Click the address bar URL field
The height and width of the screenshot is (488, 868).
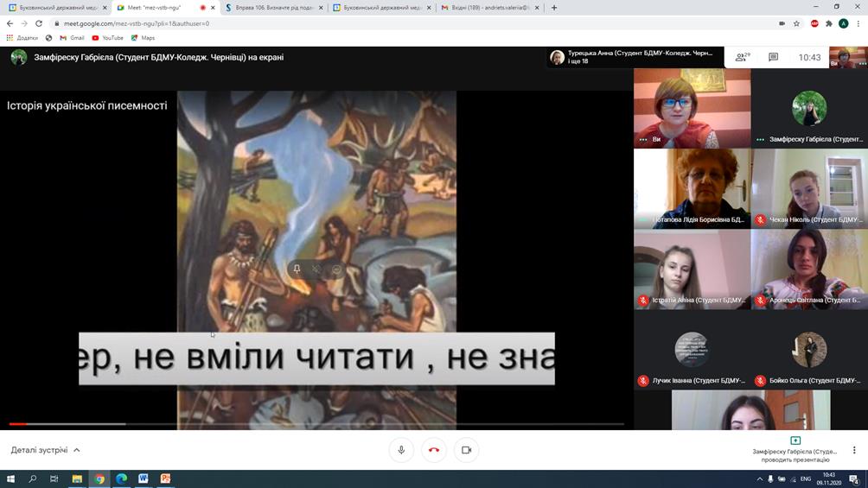click(x=410, y=23)
